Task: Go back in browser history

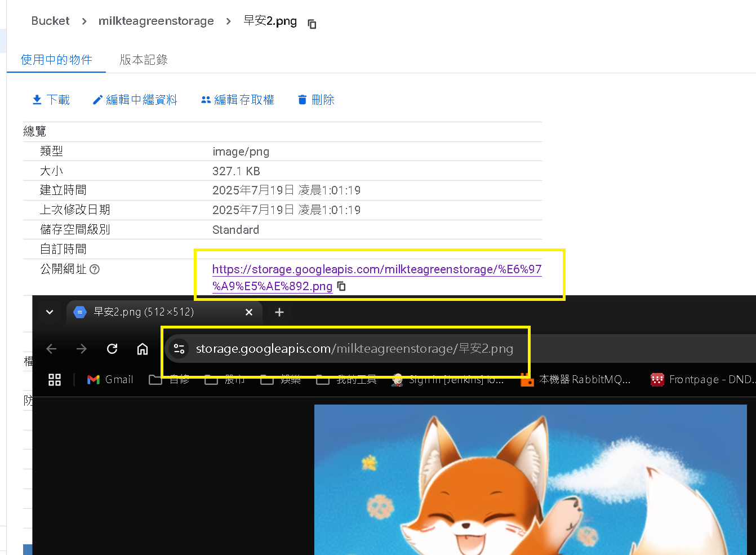Action: tap(51, 349)
